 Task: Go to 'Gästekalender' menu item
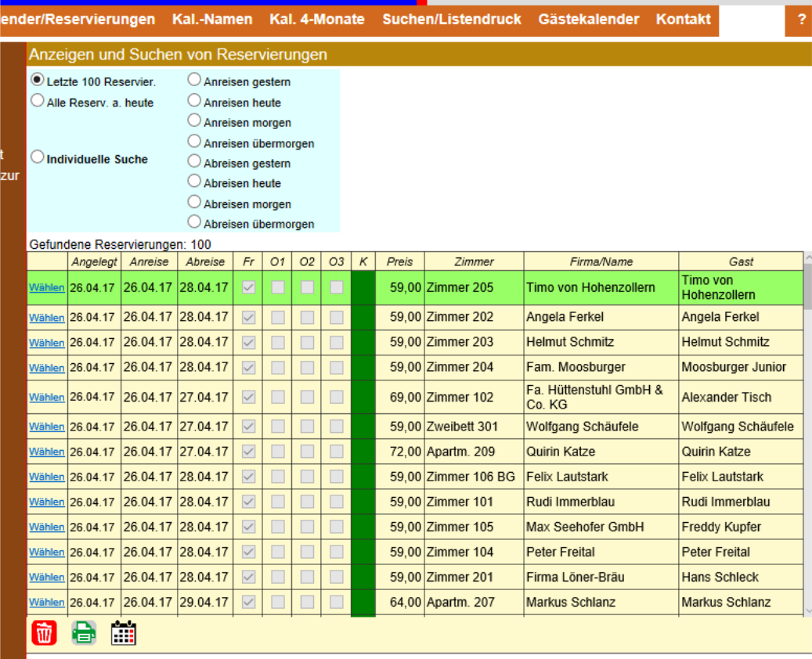click(589, 20)
